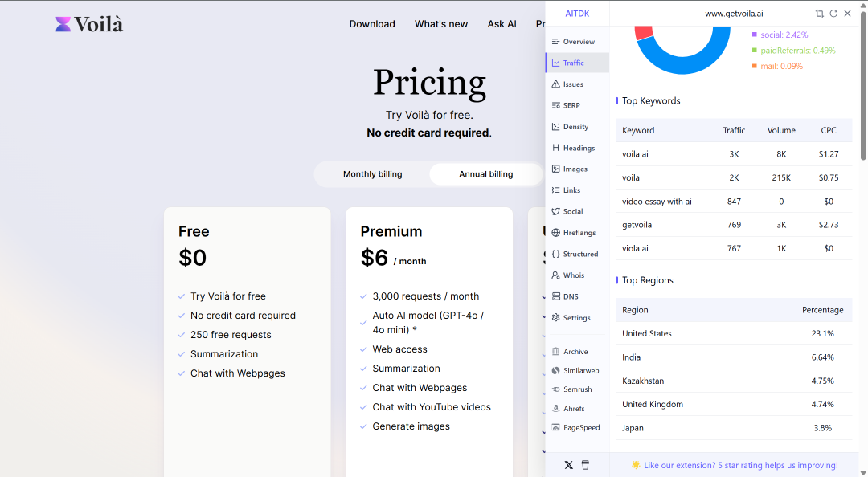Click the Percentage column header
Viewport: 868px width, 477px height.
pyautogui.click(x=823, y=310)
